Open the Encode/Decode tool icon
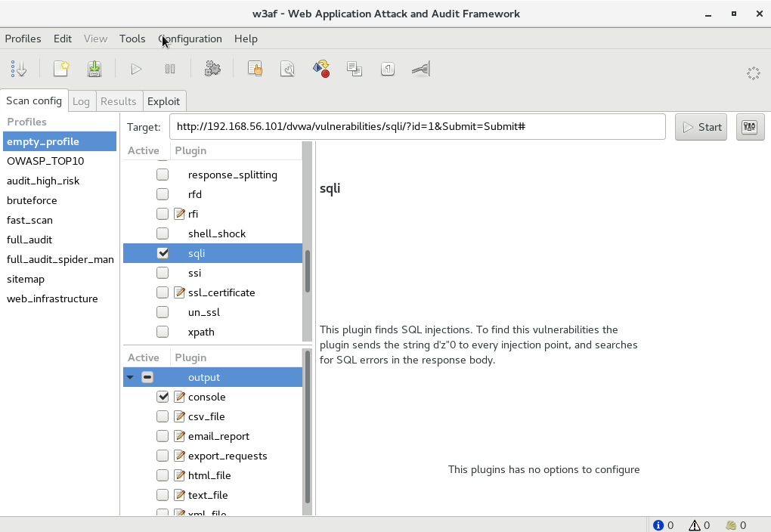The height and width of the screenshot is (532, 771). (x=321, y=70)
